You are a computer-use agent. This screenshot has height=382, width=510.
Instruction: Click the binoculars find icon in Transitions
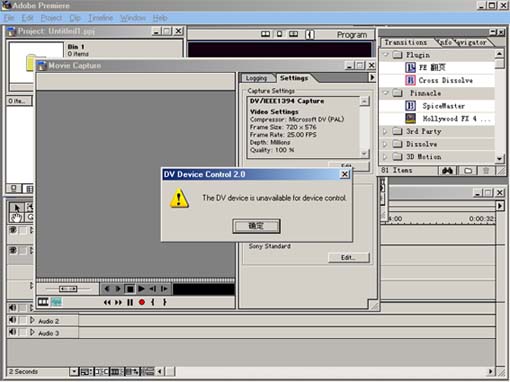(447, 171)
